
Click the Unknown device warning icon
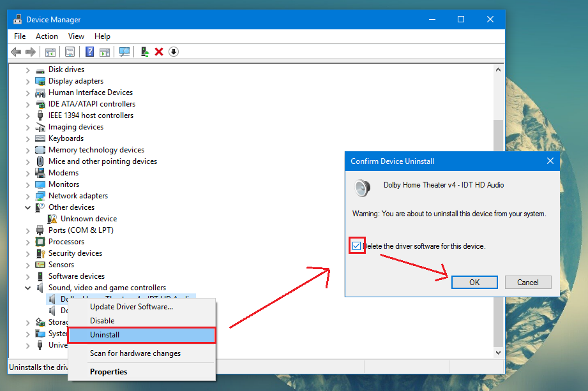tap(52, 219)
